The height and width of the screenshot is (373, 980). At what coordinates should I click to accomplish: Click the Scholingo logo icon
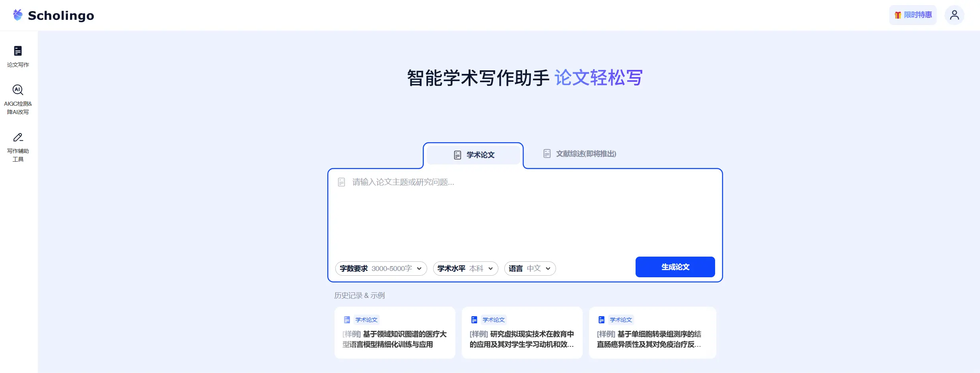(x=18, y=15)
